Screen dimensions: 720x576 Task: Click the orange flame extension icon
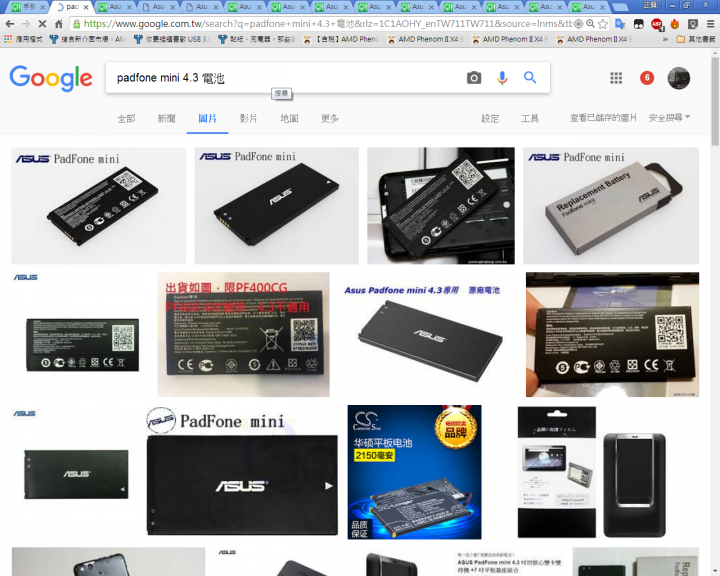(x=675, y=24)
